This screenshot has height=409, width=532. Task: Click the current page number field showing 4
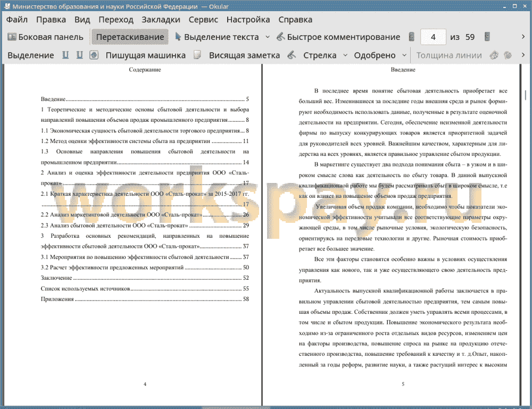(433, 37)
